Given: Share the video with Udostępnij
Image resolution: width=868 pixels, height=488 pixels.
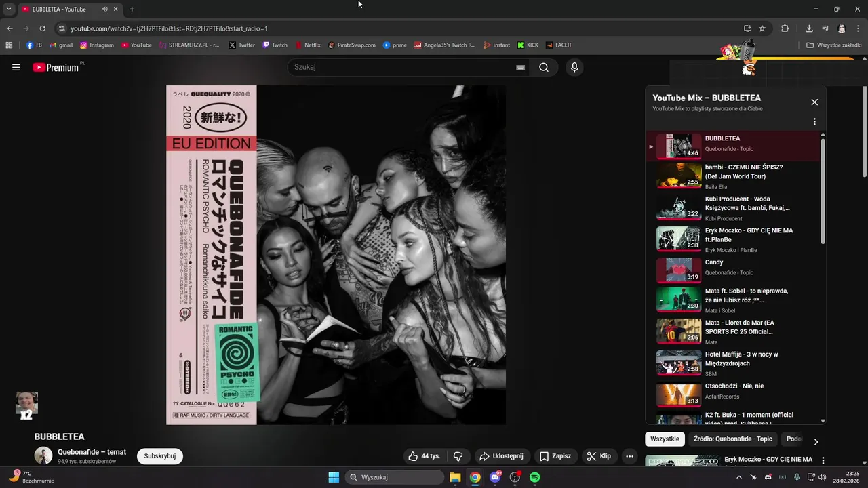Looking at the screenshot, I should 500,456.
